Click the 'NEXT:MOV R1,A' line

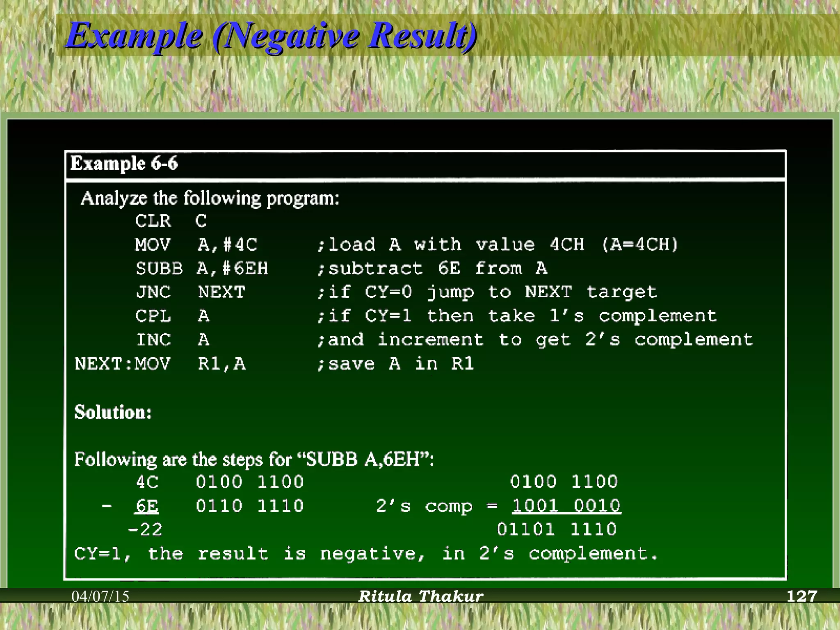click(x=160, y=364)
